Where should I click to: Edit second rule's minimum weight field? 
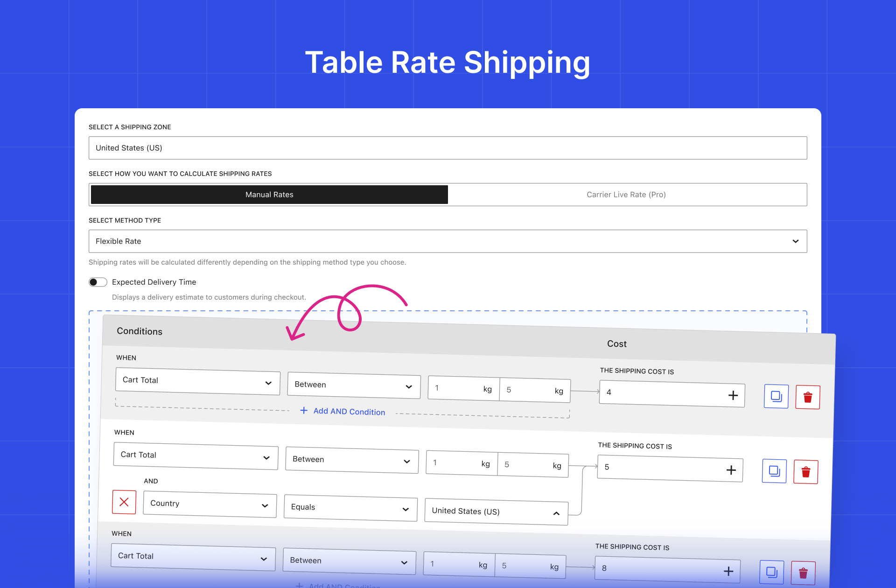tap(462, 463)
